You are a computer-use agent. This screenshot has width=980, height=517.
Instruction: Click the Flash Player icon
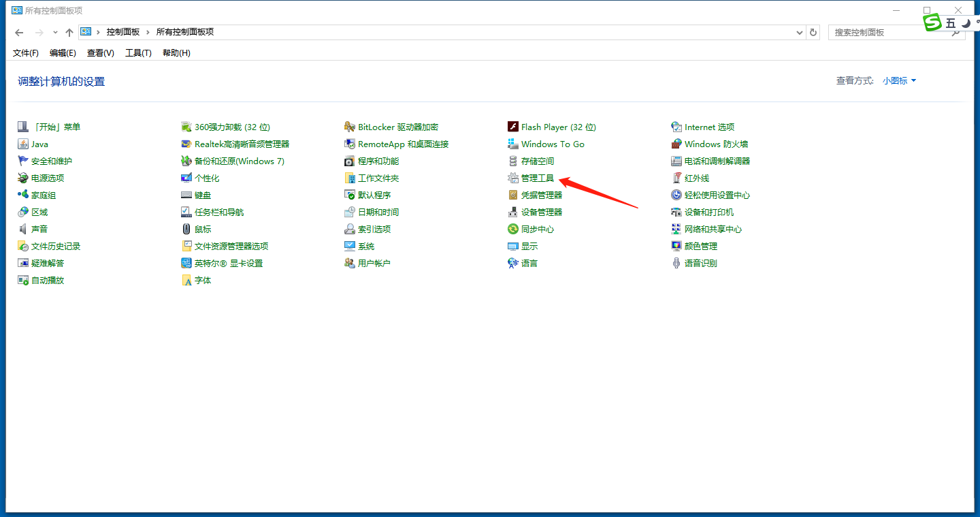click(x=513, y=127)
